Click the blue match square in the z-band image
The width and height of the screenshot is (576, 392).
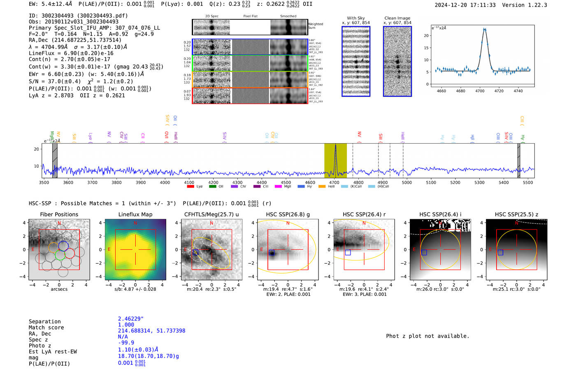tap(500, 253)
